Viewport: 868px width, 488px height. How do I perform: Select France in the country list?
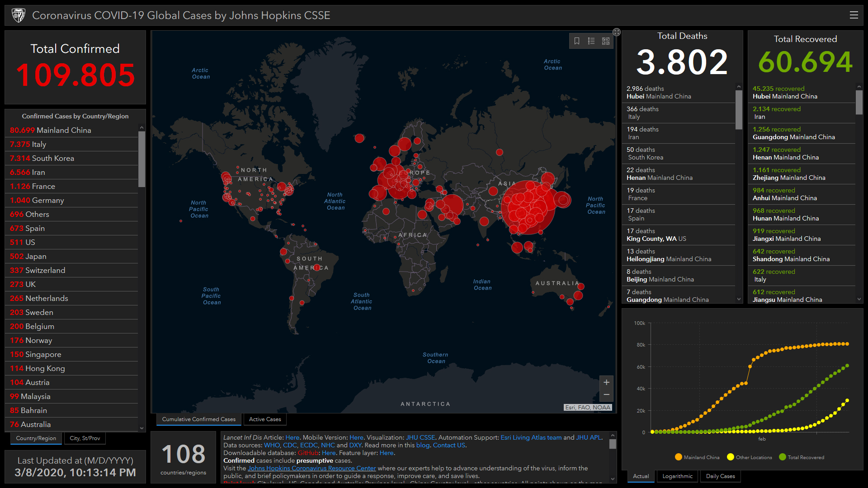pos(71,186)
